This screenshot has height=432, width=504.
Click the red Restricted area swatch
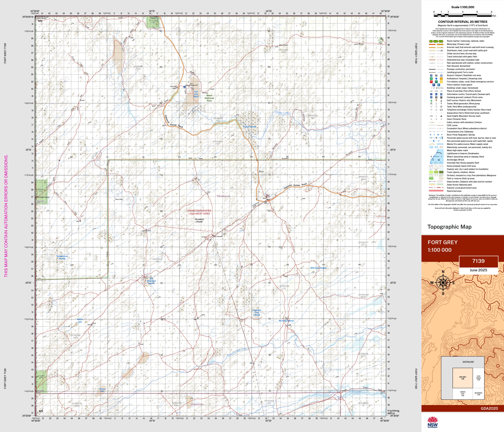coord(436,191)
